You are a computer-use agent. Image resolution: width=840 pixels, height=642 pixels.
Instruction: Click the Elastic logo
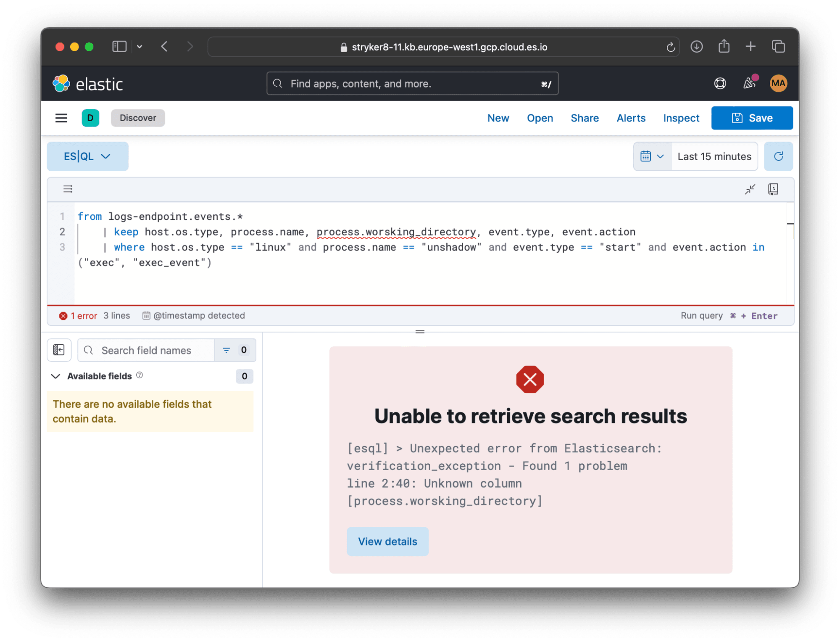point(87,84)
